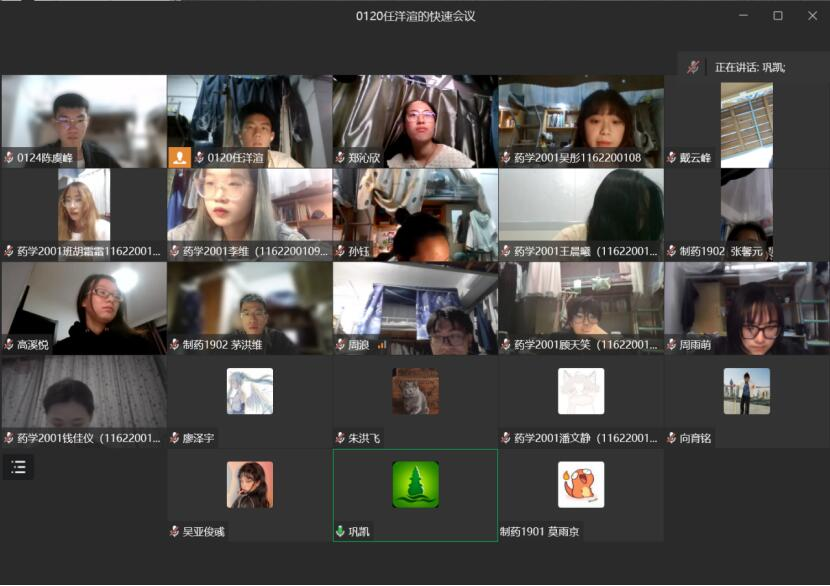
Task: Select the video tile of 0120任洋渲
Action: click(x=249, y=115)
